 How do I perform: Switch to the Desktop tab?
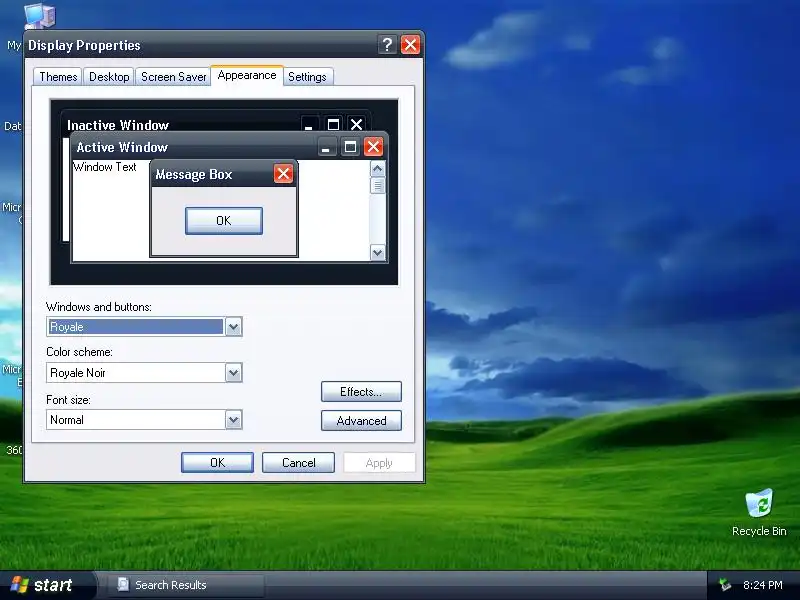(x=109, y=77)
